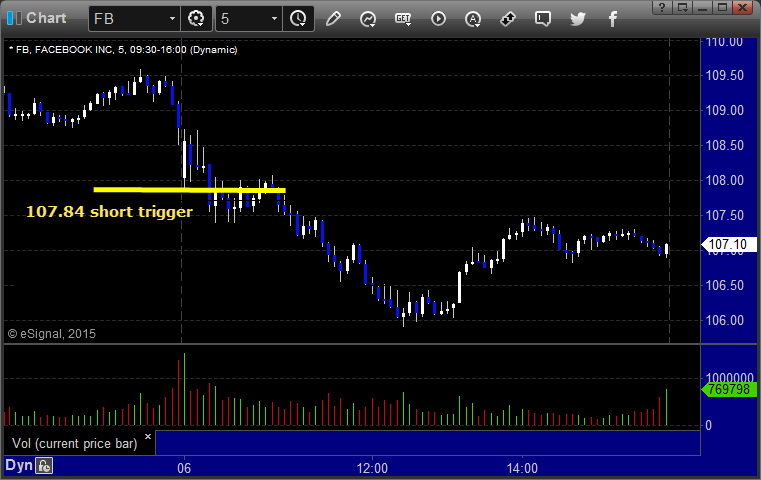The width and height of the screenshot is (761, 480).
Task: Click the Chart title label
Action: (x=46, y=18)
